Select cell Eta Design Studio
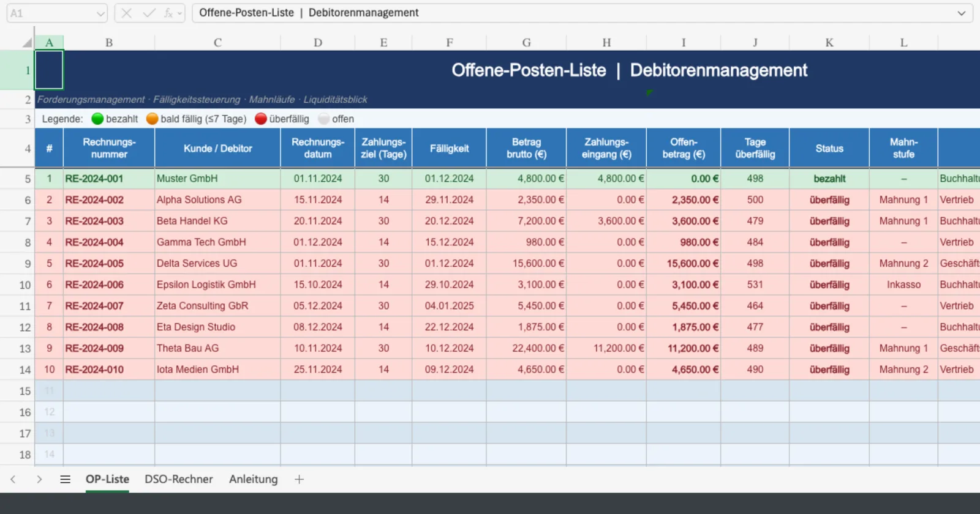Image resolution: width=980 pixels, height=514 pixels. [217, 327]
